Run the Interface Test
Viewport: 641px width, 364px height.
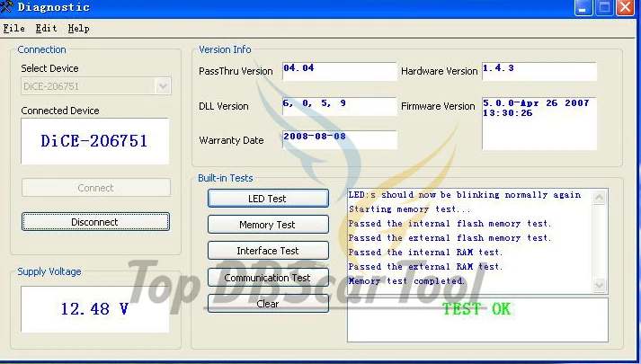268,251
